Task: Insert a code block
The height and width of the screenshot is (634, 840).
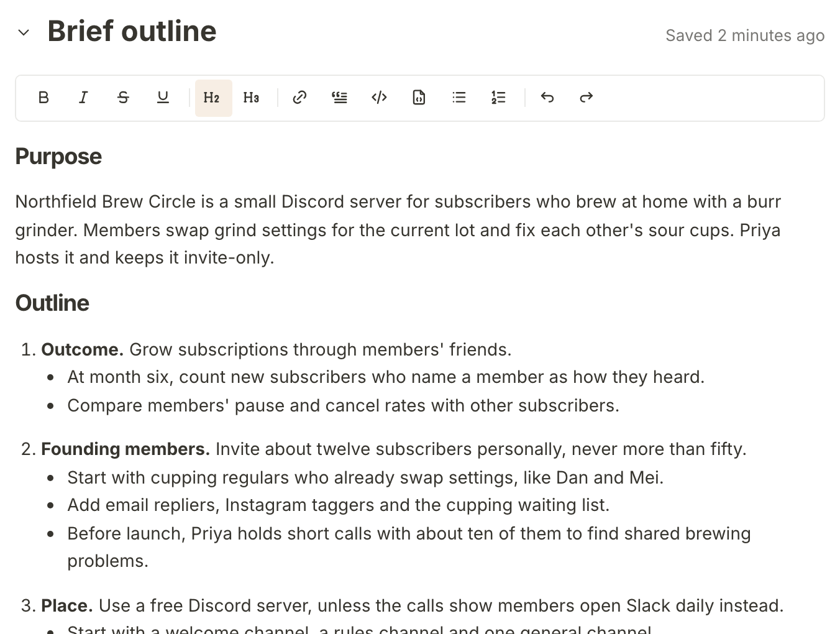Action: pos(419,98)
